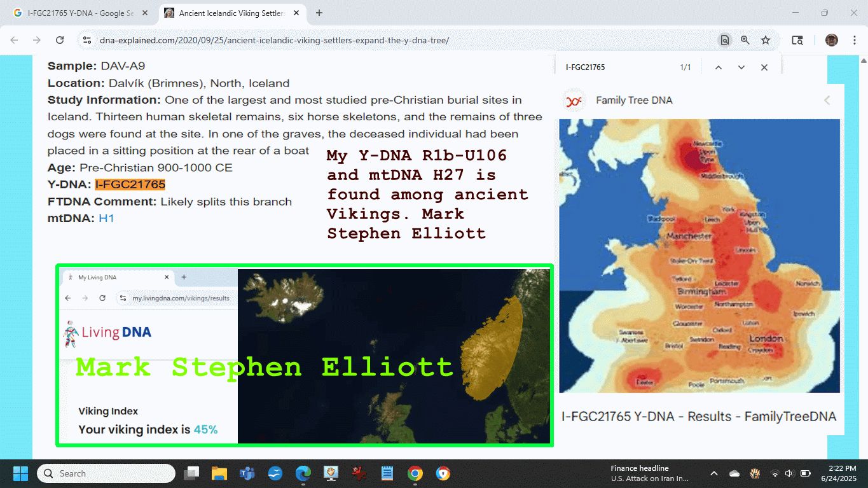The image size is (868, 488).
Task: Click the browser forward arrow
Action: pyautogui.click(x=37, y=40)
